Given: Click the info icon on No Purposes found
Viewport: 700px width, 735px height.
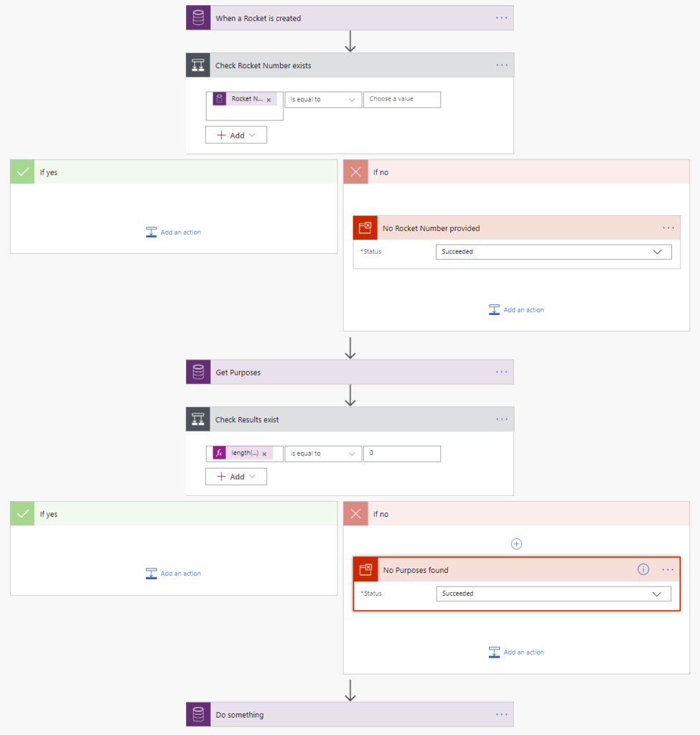Looking at the screenshot, I should pyautogui.click(x=643, y=570).
